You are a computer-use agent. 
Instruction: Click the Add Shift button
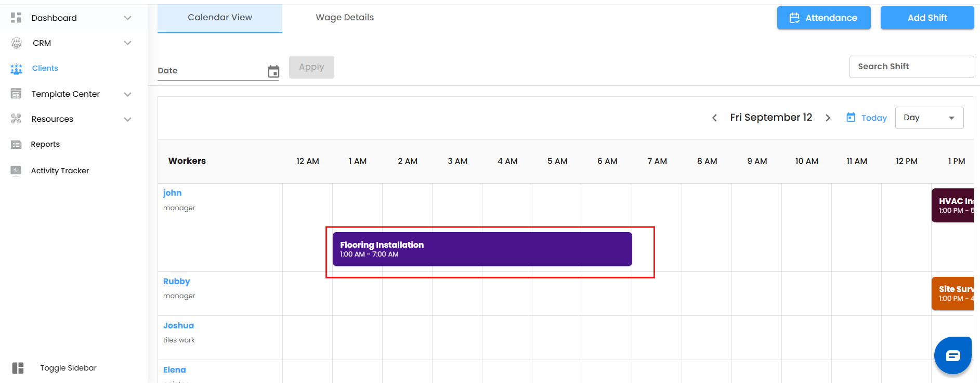point(927,18)
